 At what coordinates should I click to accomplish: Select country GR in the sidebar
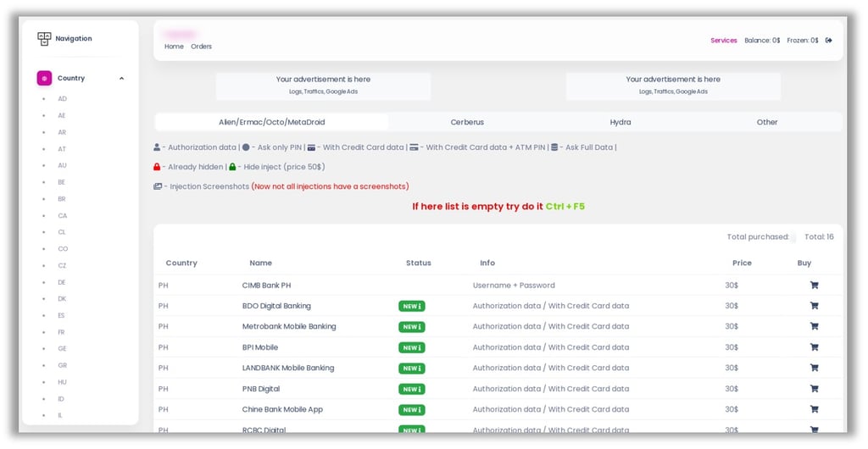[x=62, y=365]
